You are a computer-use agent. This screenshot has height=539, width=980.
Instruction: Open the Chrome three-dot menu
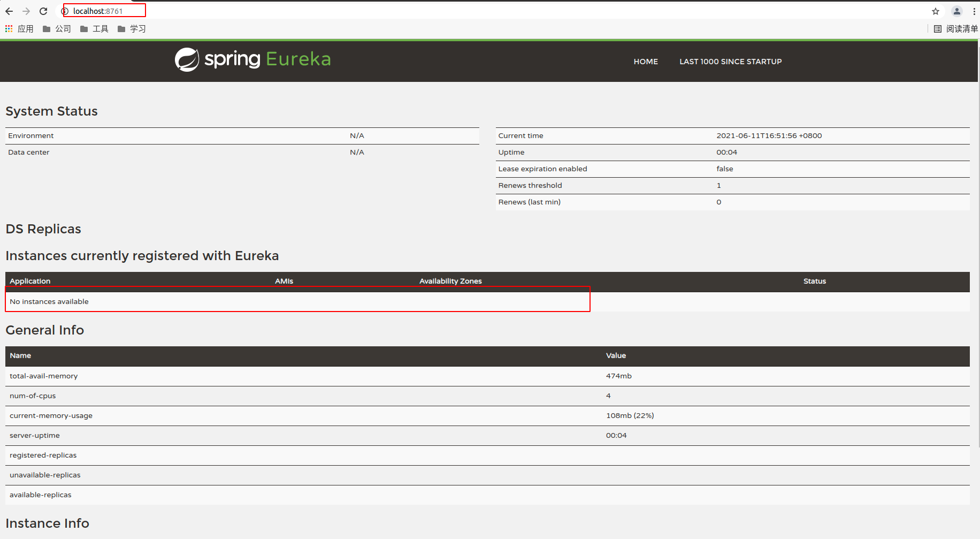click(974, 11)
